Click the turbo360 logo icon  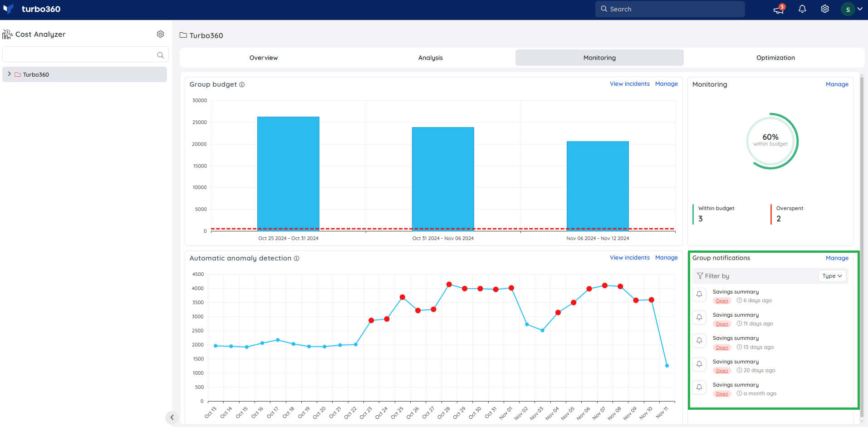coord(8,9)
